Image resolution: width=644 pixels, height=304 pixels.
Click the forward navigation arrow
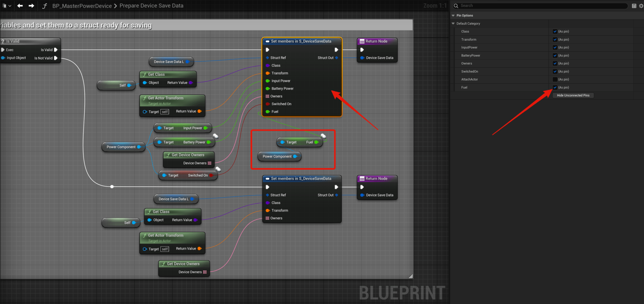tap(31, 6)
